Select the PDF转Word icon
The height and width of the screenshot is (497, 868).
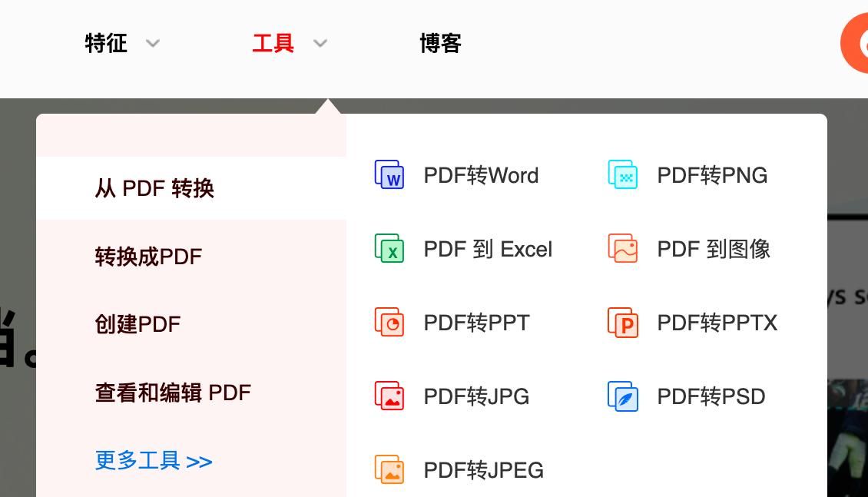point(388,175)
